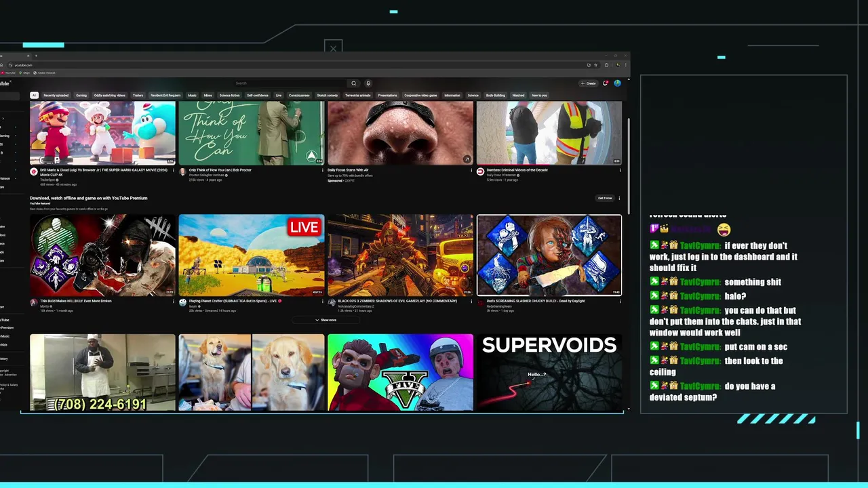Select Science fiction filter chip
868x488 pixels.
(230, 96)
